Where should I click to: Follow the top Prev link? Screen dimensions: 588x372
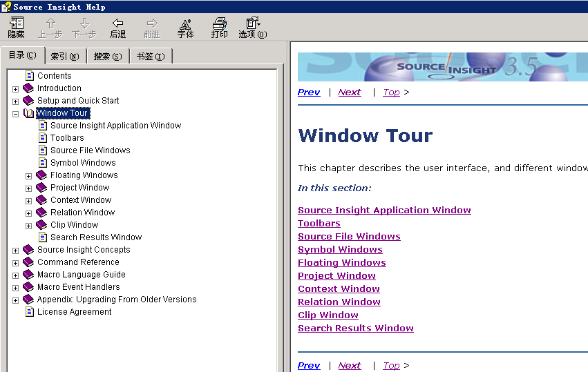point(309,92)
